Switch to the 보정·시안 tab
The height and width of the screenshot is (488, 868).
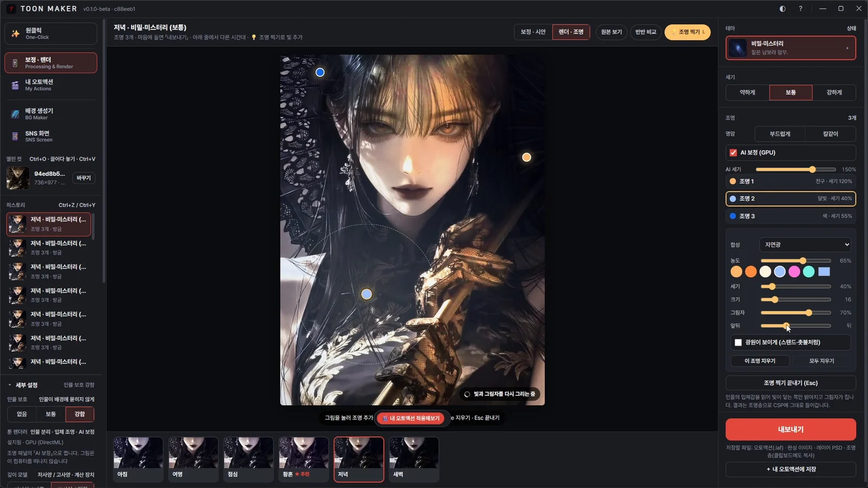[x=533, y=32]
